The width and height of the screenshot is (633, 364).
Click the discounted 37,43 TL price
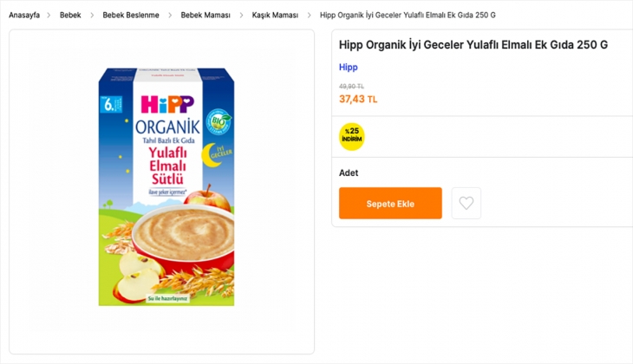pyautogui.click(x=358, y=99)
